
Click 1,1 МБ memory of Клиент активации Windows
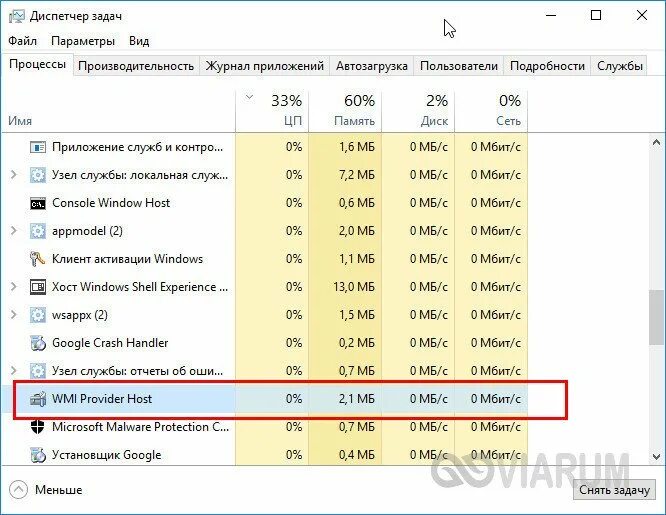(357, 259)
